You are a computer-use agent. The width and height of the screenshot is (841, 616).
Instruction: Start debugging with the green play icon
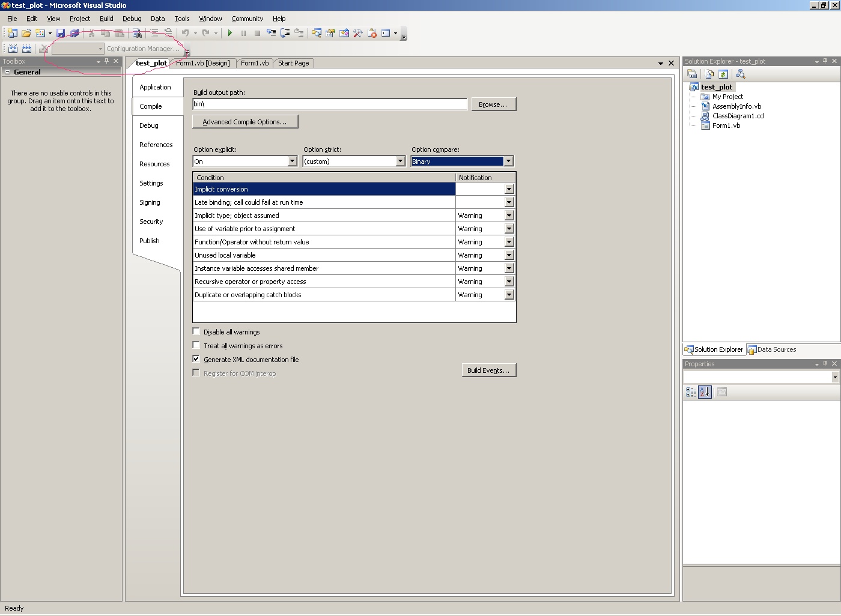coord(230,33)
